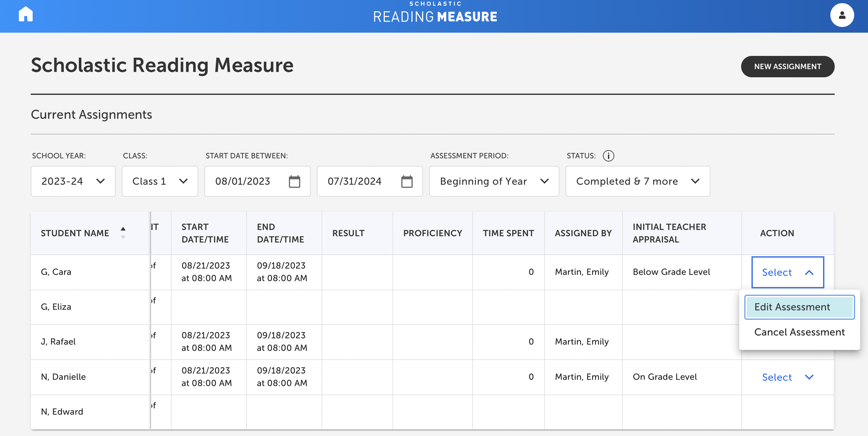Click Below Grade Level appraisal for Cara
The image size is (868, 436).
(x=671, y=272)
